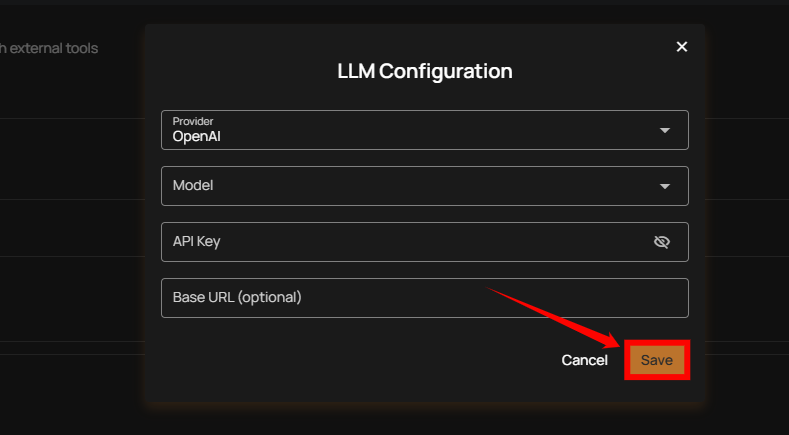Click the Save button
789x435 pixels.
[x=657, y=360]
